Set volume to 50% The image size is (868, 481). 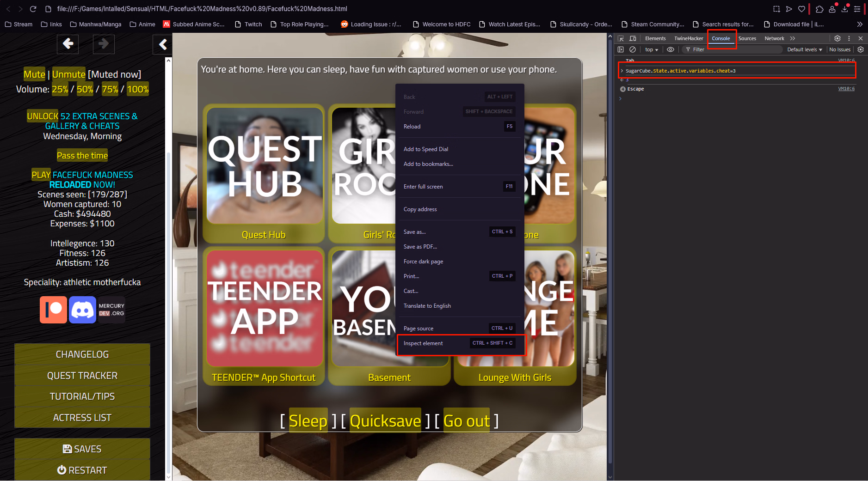point(85,89)
